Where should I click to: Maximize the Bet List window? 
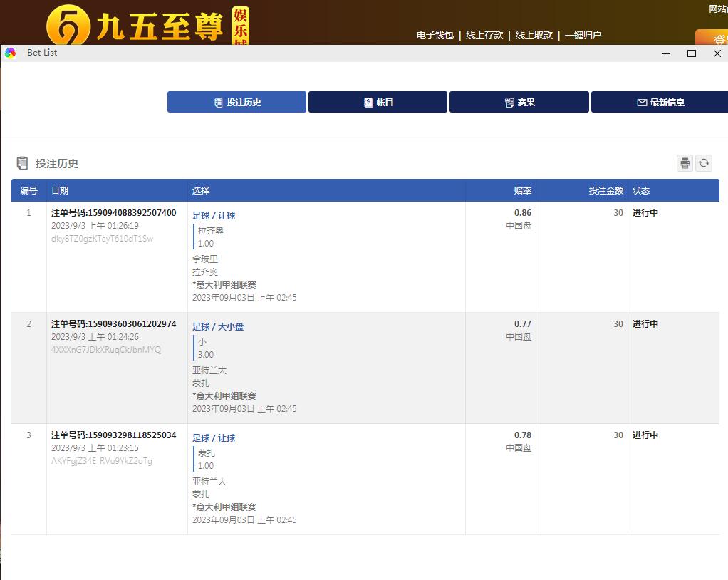[691, 53]
